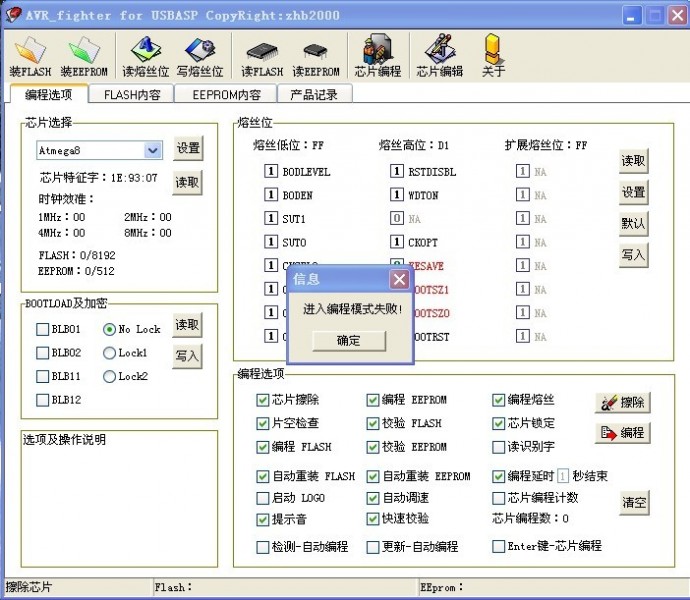Uncheck the 自动调速 checkbox
The image size is (690, 600).
click(x=373, y=498)
